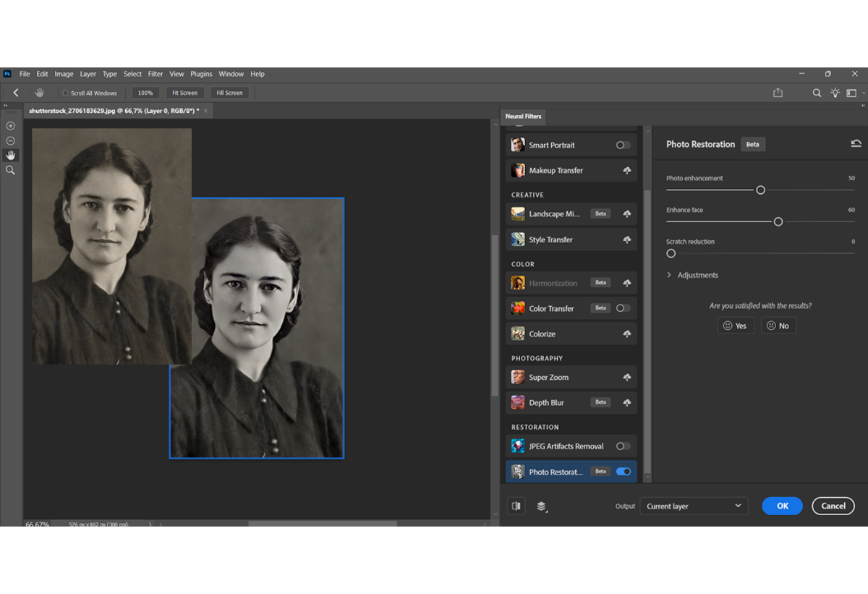Click the Neural Filters list scrollbar

coord(647,333)
